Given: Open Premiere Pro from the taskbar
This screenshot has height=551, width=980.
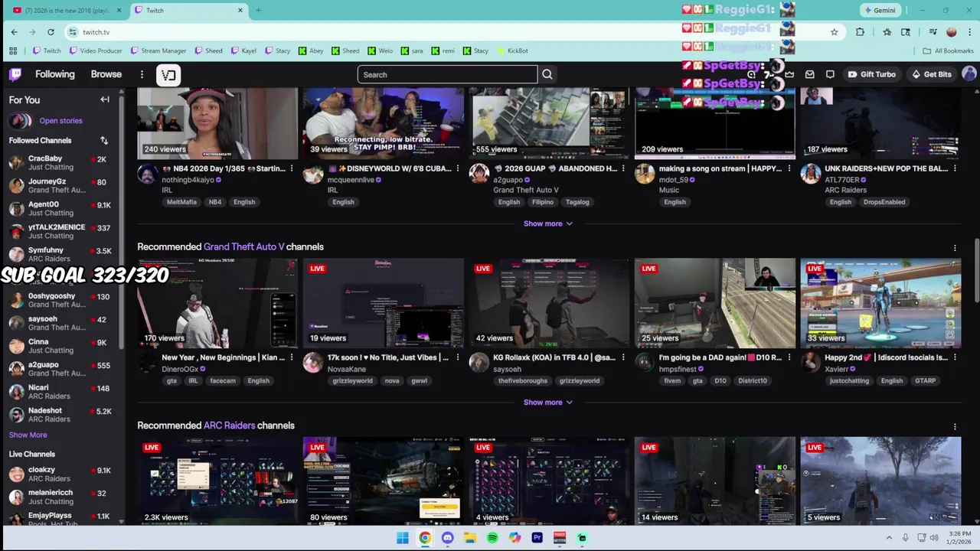Looking at the screenshot, I should click(537, 538).
